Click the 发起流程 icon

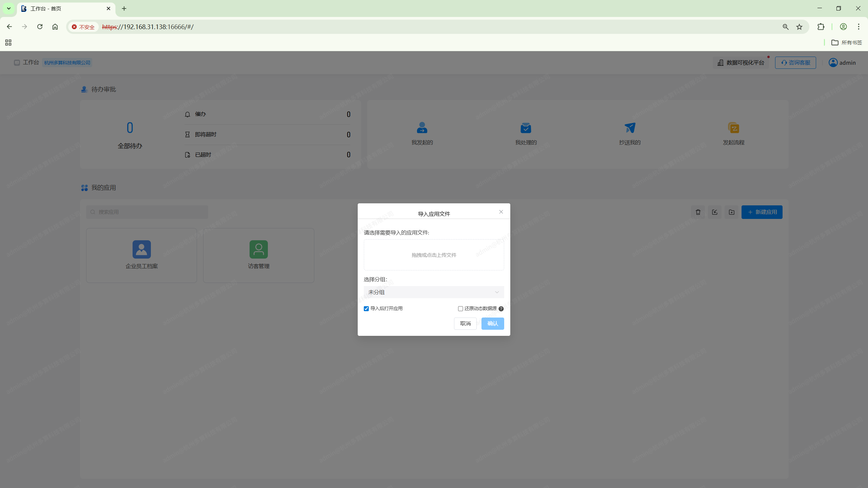point(733,128)
